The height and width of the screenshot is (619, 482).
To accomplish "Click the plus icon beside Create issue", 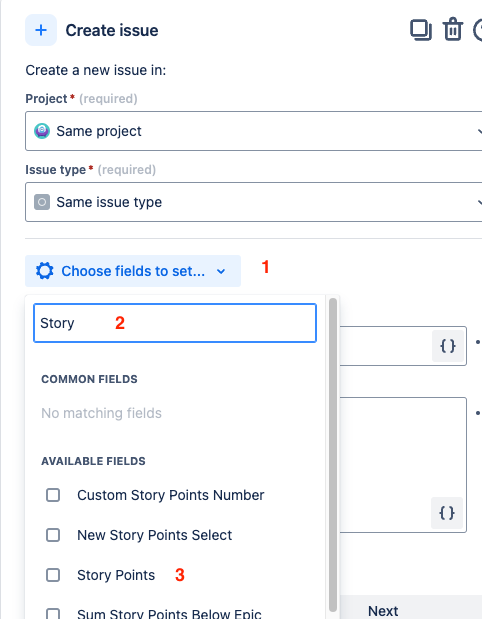I will pos(41,30).
